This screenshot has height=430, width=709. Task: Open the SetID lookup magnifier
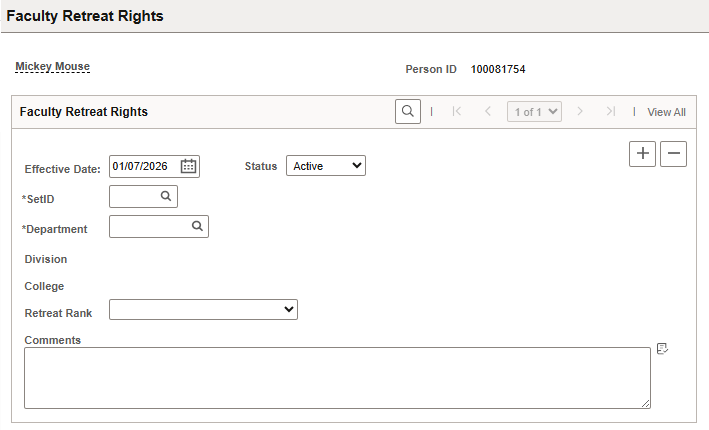pyautogui.click(x=166, y=197)
